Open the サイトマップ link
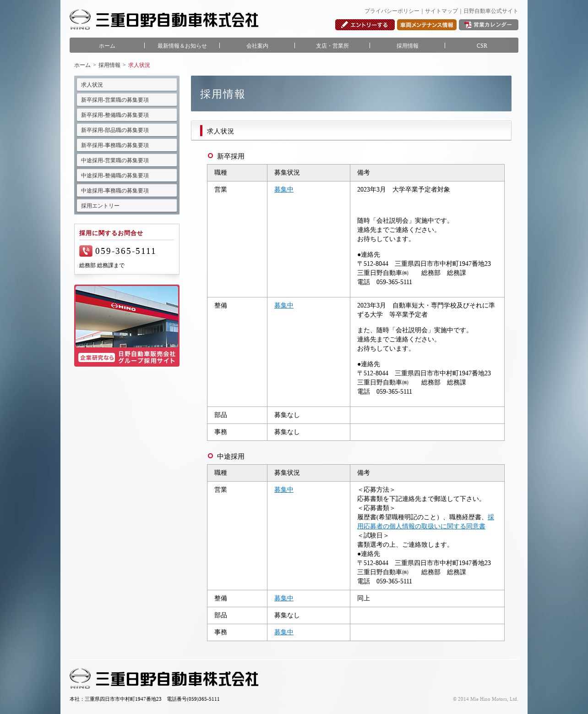Screen dimensions: 588x714 tap(441, 11)
